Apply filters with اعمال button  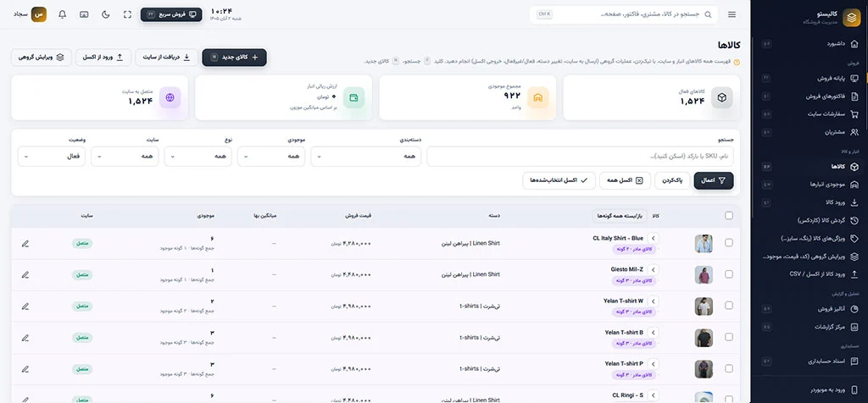point(714,180)
